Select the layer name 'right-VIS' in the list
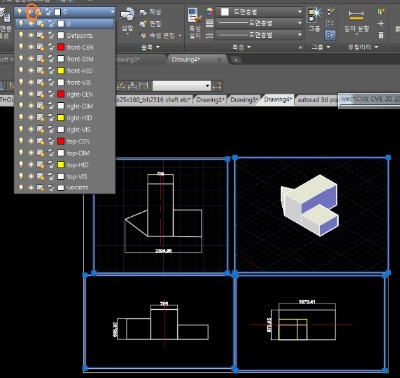Screen dimensions: 400x378 pos(78,130)
